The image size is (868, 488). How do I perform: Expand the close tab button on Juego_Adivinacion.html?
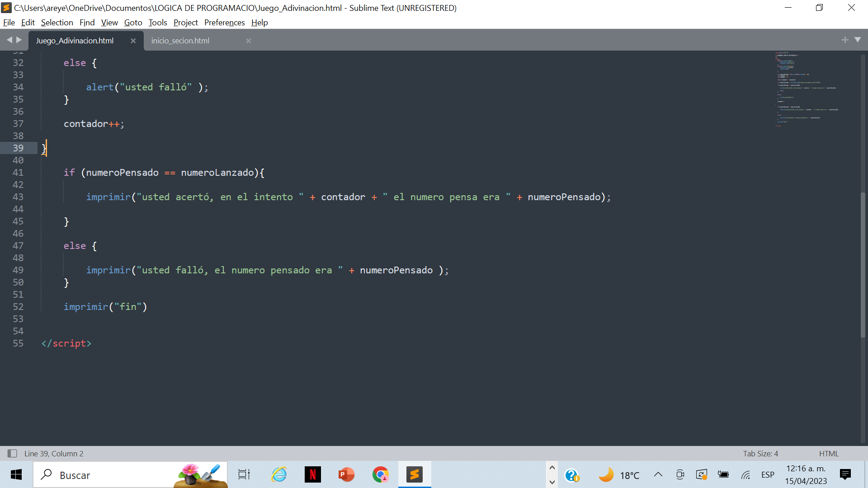(x=133, y=41)
